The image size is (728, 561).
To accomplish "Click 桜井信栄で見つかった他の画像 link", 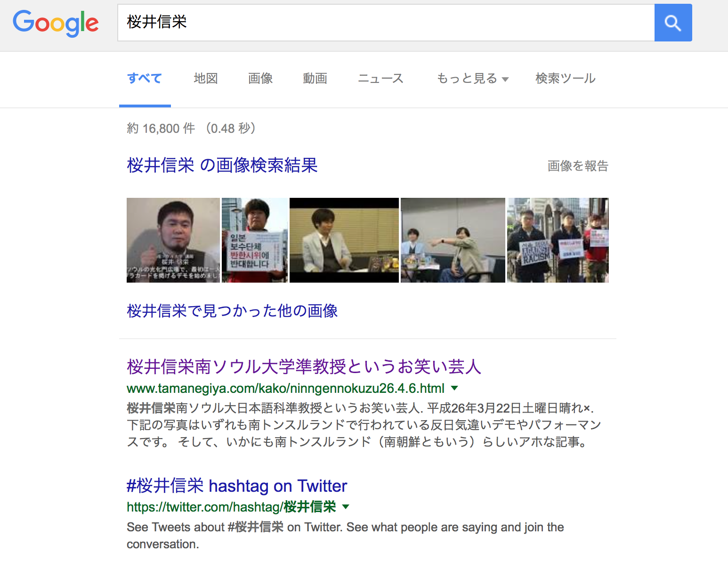I will pyautogui.click(x=232, y=311).
